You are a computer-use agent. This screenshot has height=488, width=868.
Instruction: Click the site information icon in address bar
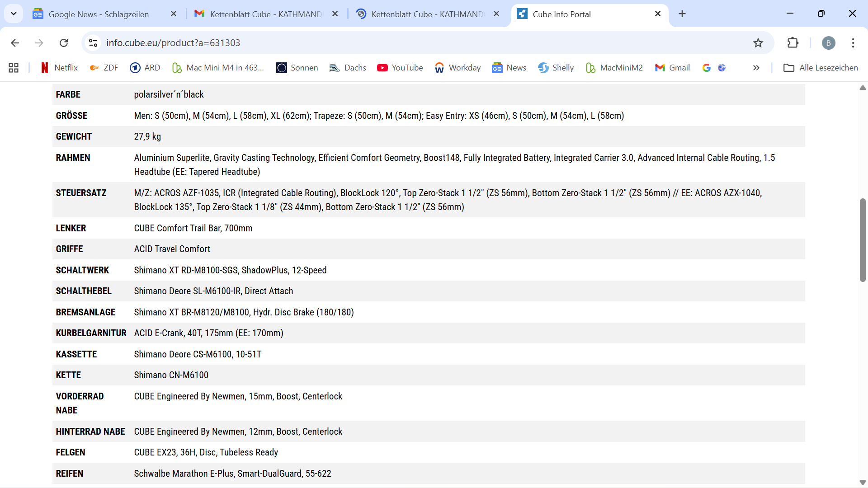tap(93, 43)
